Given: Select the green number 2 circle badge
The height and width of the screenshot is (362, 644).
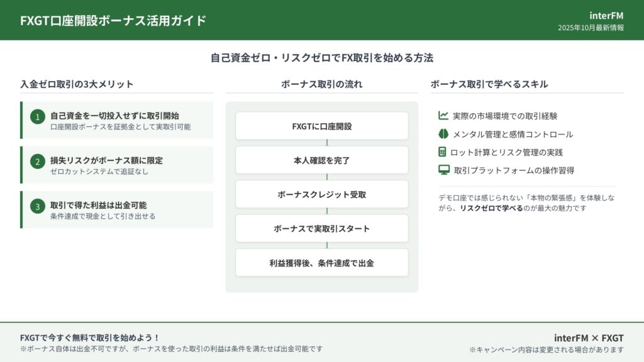Looking at the screenshot, I should pyautogui.click(x=38, y=162).
